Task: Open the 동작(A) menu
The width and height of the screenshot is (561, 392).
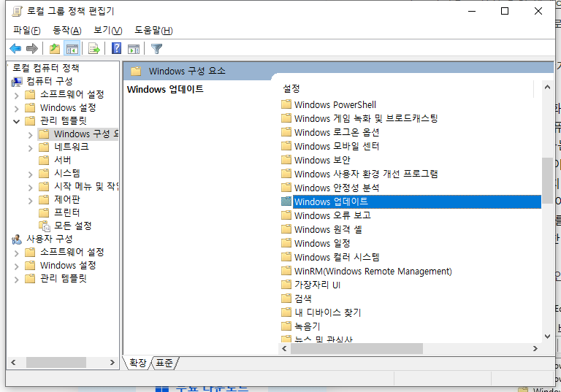Action: coord(67,31)
